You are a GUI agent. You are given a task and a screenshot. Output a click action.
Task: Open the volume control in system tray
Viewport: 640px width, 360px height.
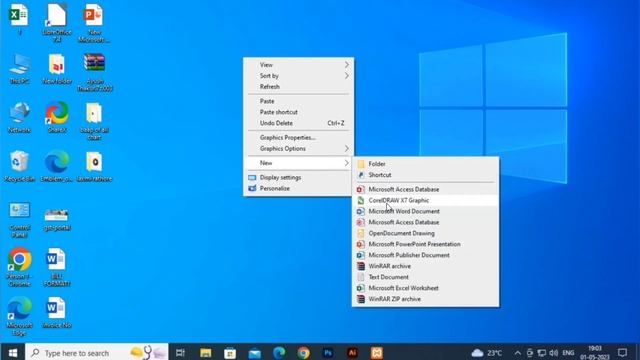(553, 353)
